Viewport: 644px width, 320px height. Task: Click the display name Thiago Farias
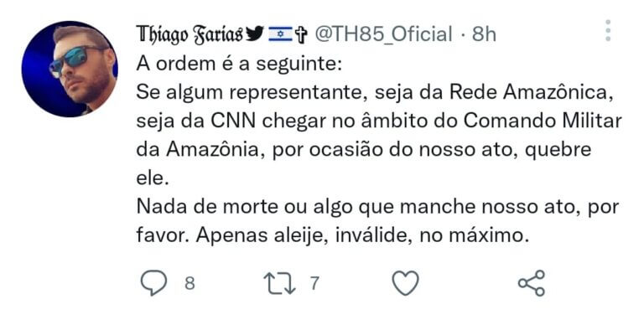(190, 34)
